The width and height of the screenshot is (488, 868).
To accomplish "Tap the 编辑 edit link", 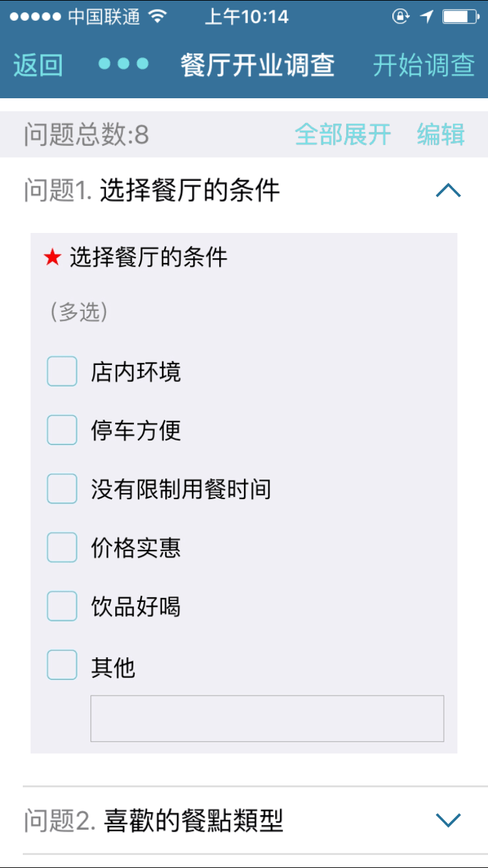I will click(441, 135).
